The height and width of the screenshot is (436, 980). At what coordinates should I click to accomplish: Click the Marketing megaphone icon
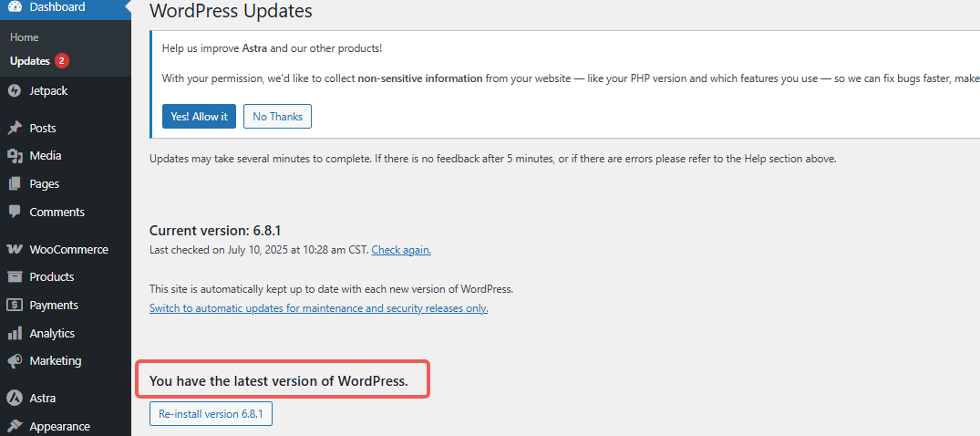[15, 360]
